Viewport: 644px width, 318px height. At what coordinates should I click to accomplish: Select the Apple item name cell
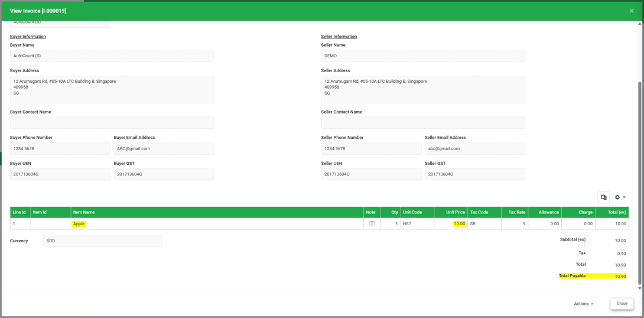[x=217, y=224]
